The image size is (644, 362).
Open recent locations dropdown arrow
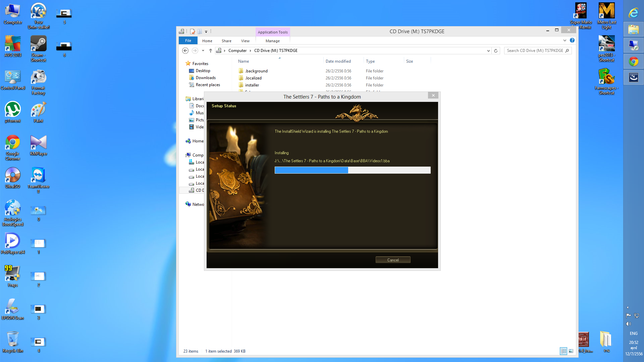pos(203,51)
